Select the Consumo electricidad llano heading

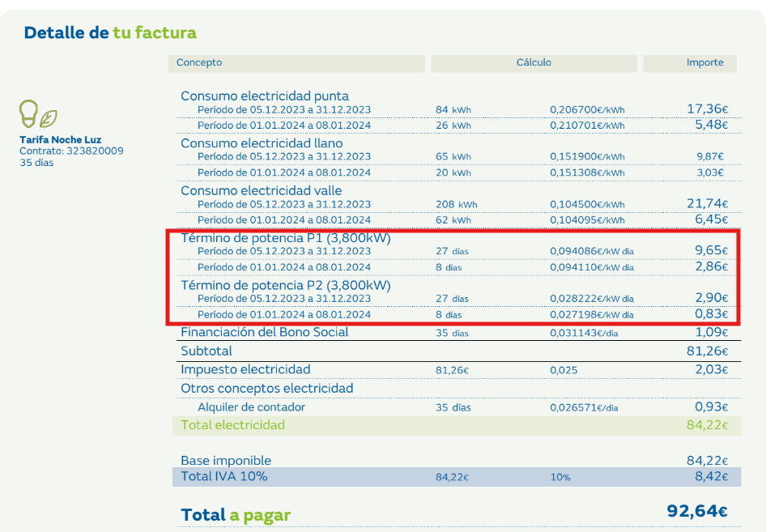262,143
